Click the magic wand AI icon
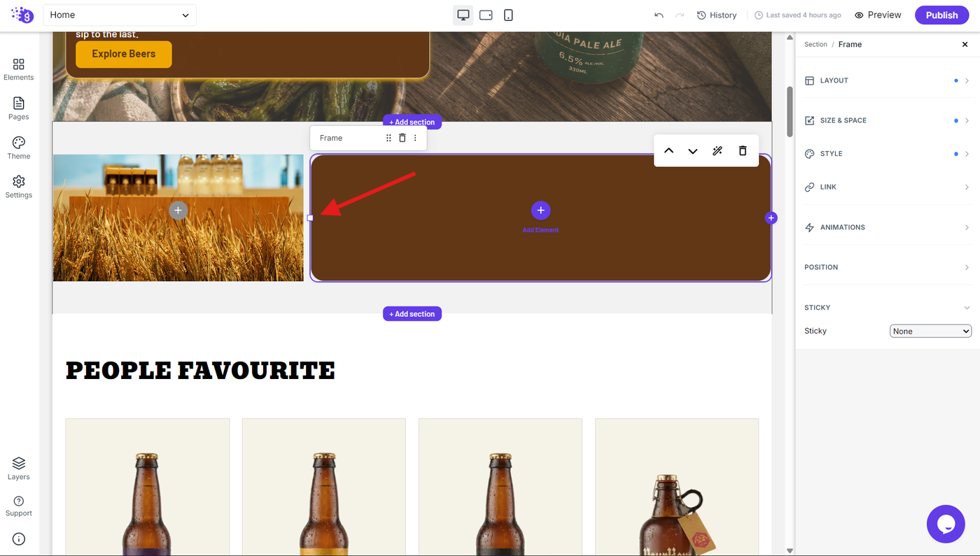The height and width of the screenshot is (556, 980). pos(717,151)
